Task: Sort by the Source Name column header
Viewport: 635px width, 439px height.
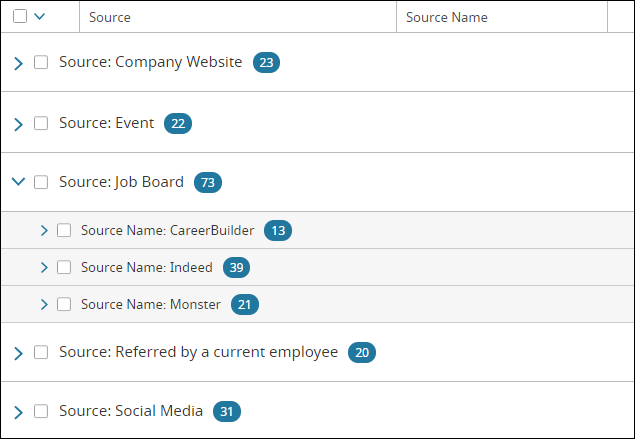Action: pos(502,17)
